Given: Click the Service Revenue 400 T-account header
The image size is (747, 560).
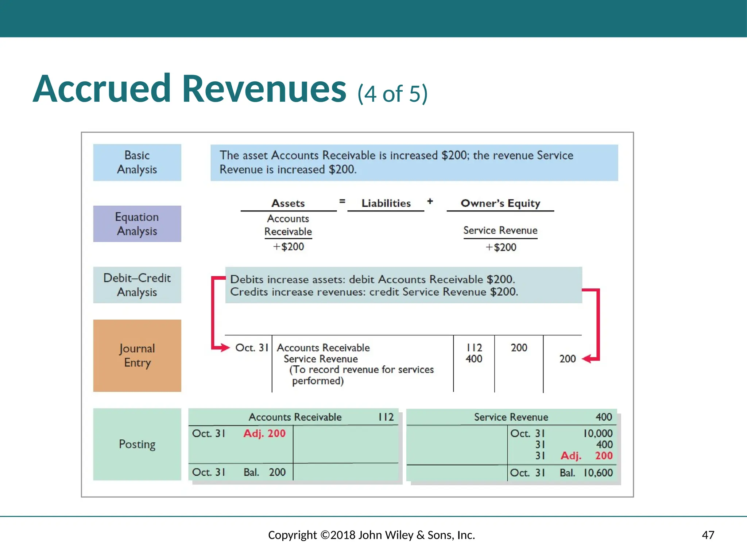Looking at the screenshot, I should click(x=511, y=417).
